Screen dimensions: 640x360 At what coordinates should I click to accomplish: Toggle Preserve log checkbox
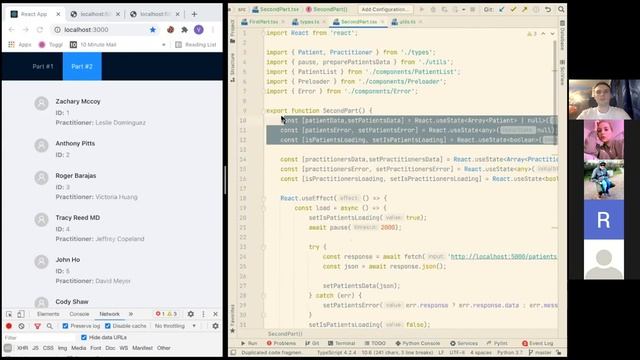65,326
